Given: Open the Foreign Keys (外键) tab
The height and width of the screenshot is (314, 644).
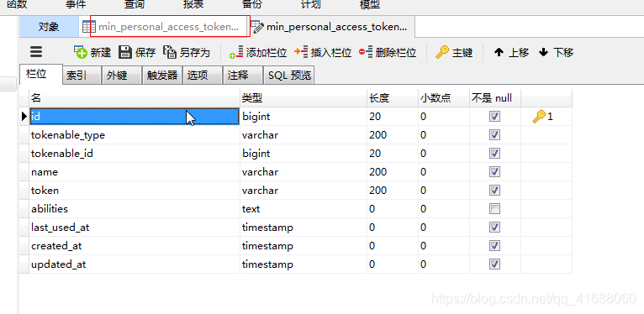Looking at the screenshot, I should 122,76.
